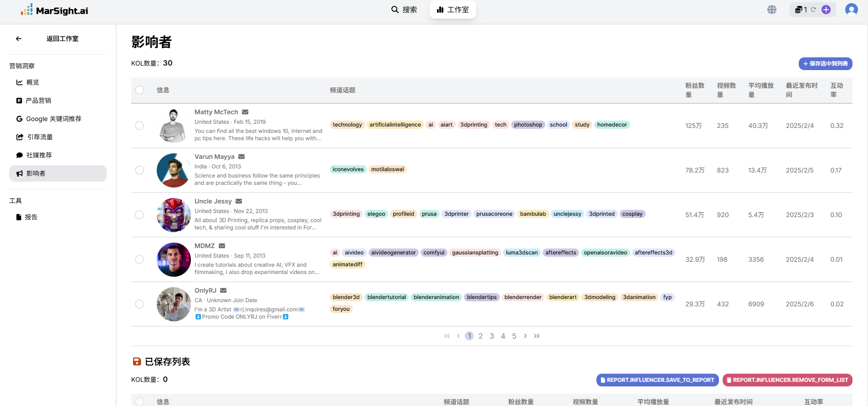Click the mail icon beside OnlyRJ

[x=223, y=290]
